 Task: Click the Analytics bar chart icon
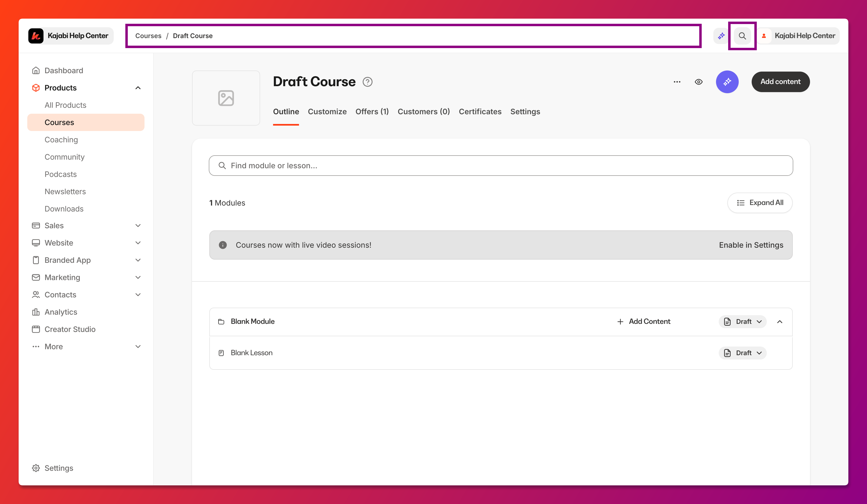(36, 312)
